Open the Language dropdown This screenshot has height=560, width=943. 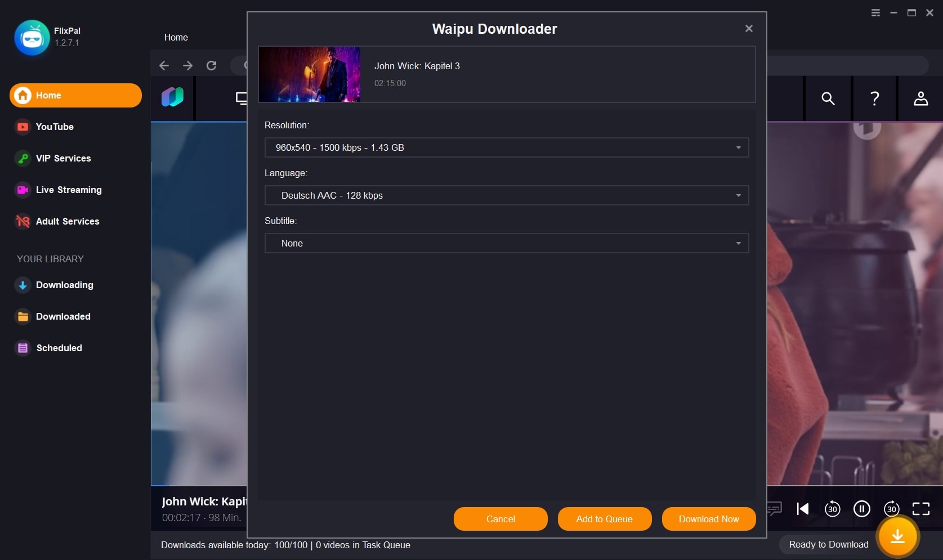507,195
